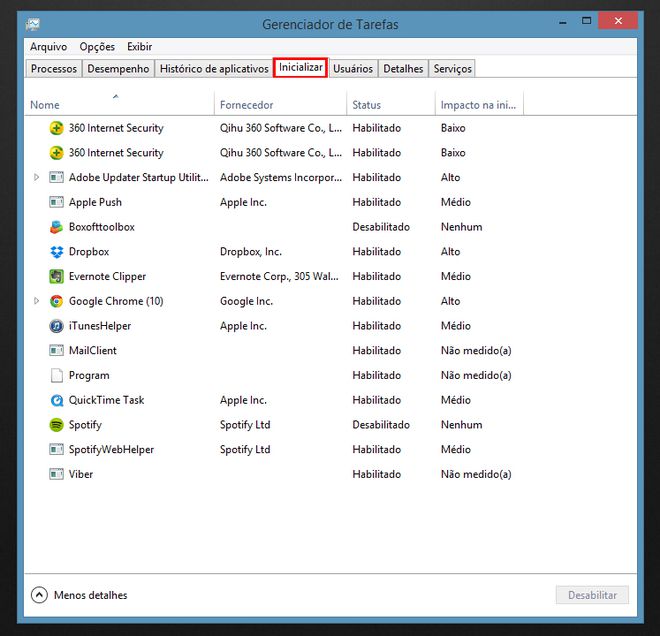Click the MailClient row icon

tap(56, 350)
